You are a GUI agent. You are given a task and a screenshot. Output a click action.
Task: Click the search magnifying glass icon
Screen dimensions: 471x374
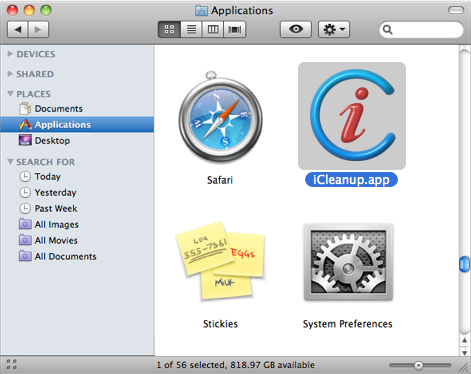click(387, 30)
